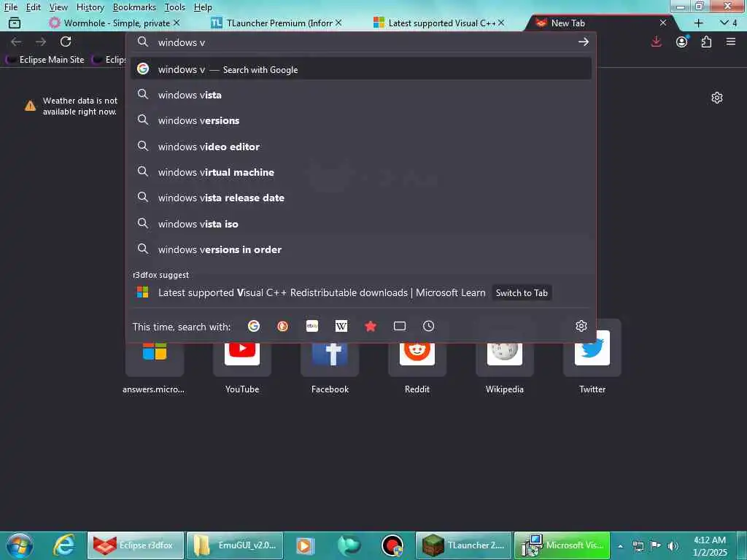This screenshot has width=747, height=560.
Task: Search history using the clock icon
Action: pos(428,326)
